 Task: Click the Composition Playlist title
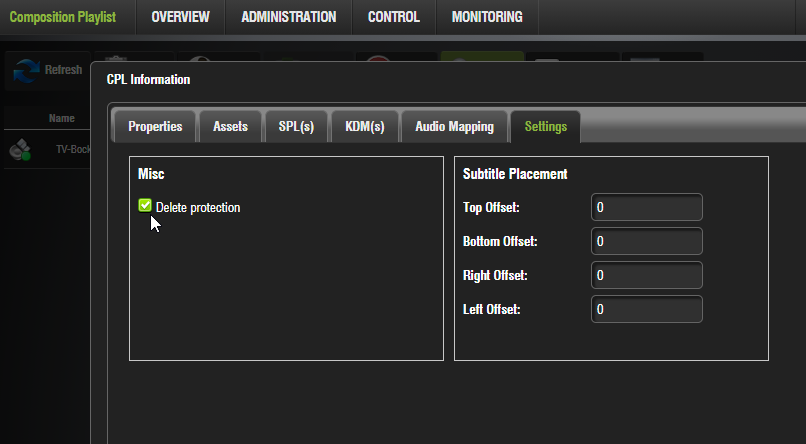(x=63, y=17)
